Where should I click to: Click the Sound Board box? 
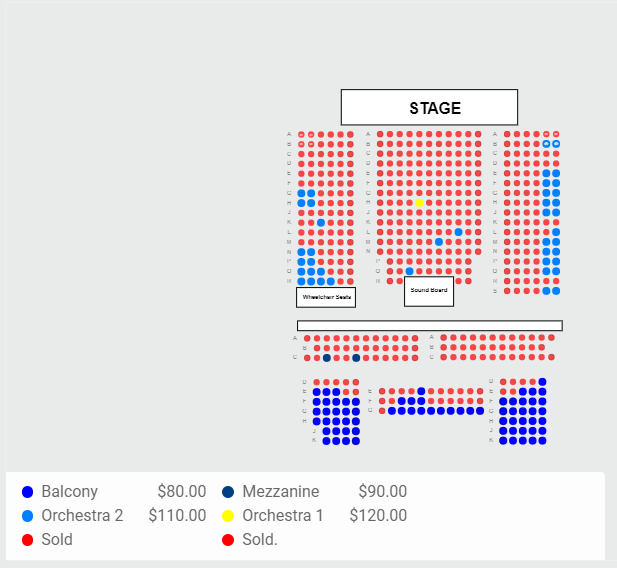tap(429, 291)
